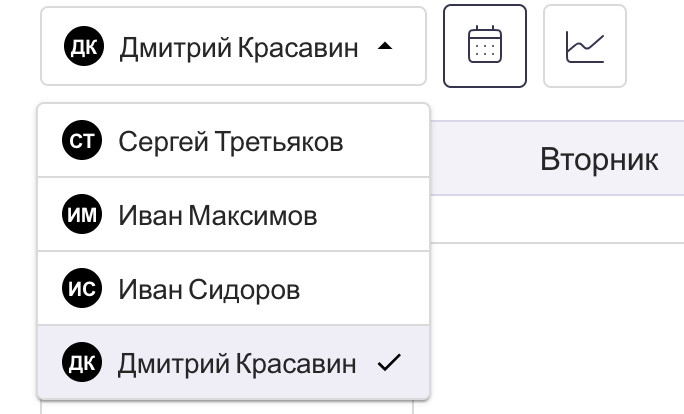Click the ИС avatar badge in list
The height and width of the screenshot is (414, 684).
click(x=82, y=289)
